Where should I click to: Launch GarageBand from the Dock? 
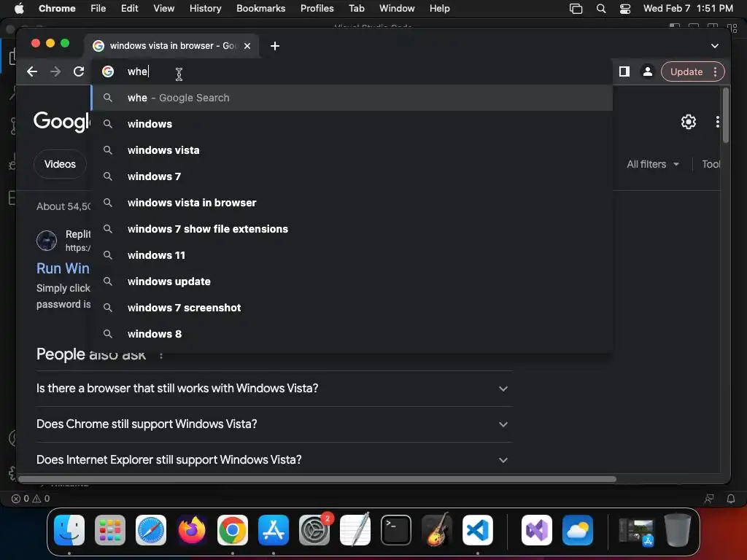437,529
